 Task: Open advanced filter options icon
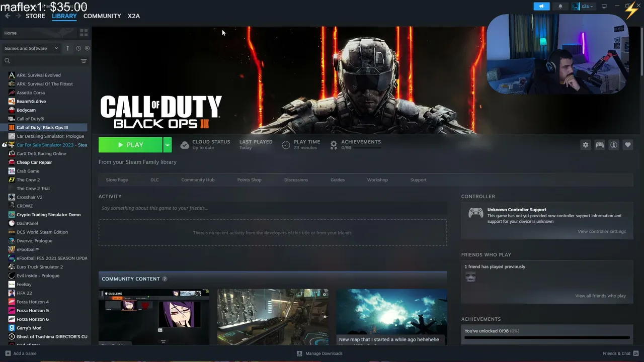pos(84,61)
